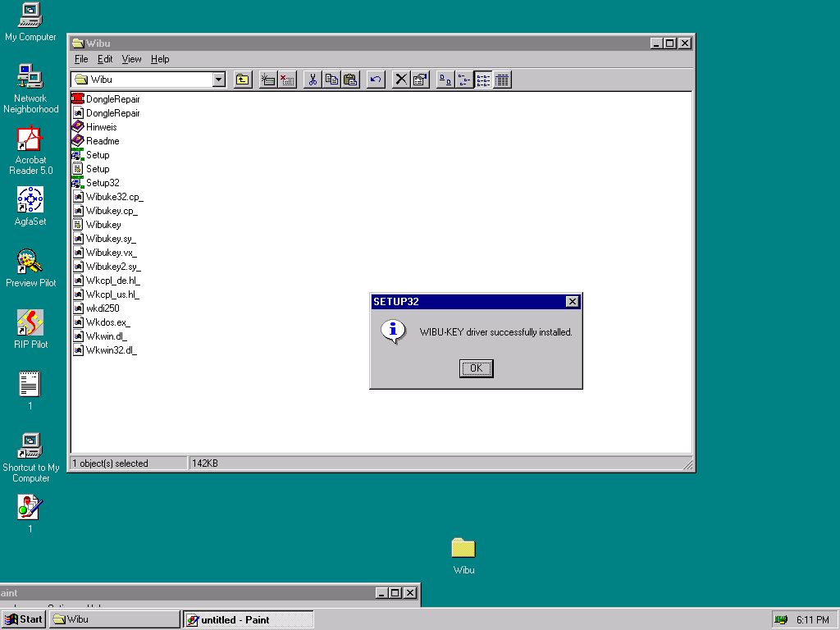Screen dimensions: 840x630
Task: Click the Map Network Drive toolbar icon
Action: [x=268, y=80]
